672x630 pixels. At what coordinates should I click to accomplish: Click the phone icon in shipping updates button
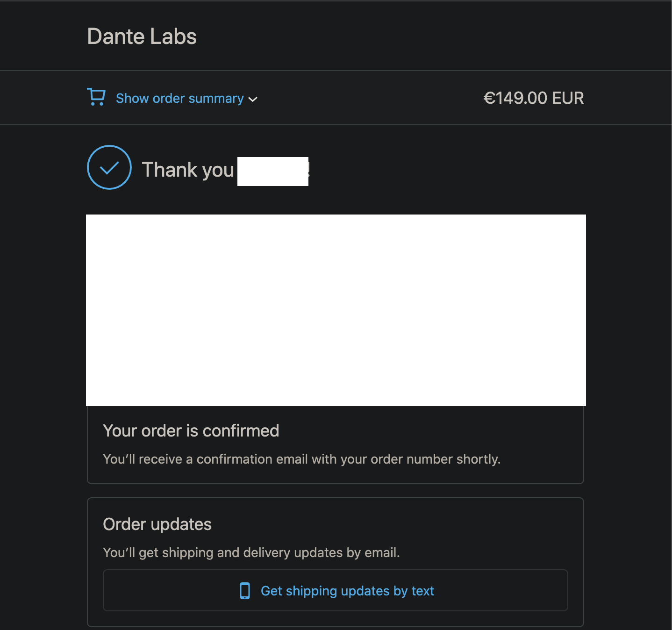(245, 591)
